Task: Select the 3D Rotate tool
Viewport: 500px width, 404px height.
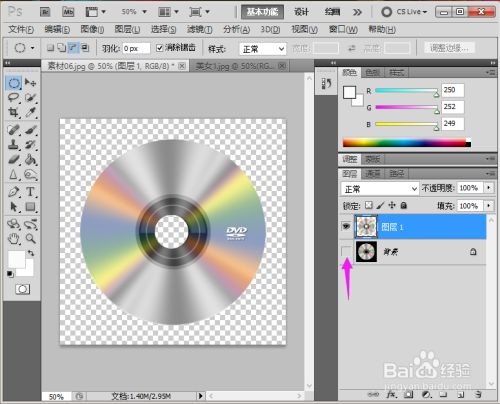Action: click(x=14, y=224)
